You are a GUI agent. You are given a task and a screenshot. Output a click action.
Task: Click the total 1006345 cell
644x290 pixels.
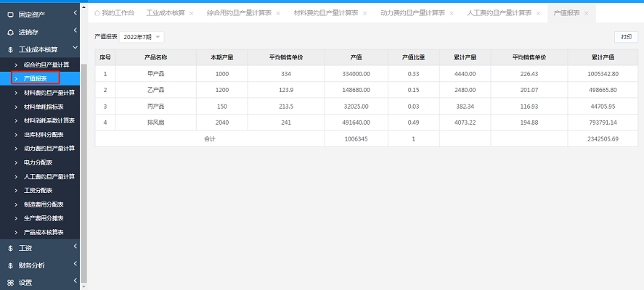click(x=356, y=138)
